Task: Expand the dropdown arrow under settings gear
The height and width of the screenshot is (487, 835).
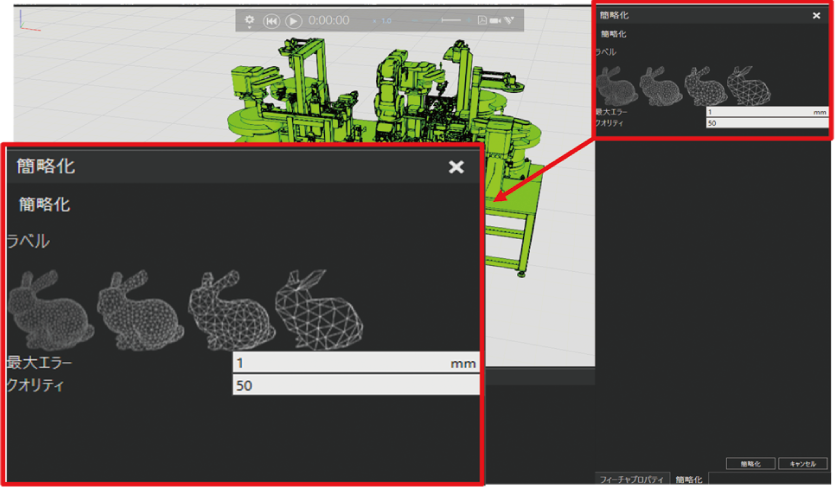Action: pos(249,28)
